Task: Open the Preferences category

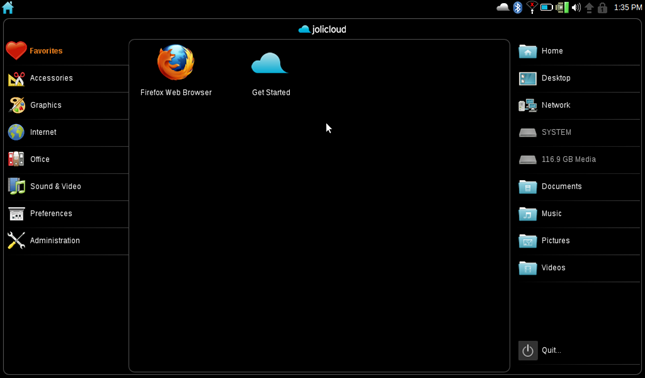Action: point(67,214)
